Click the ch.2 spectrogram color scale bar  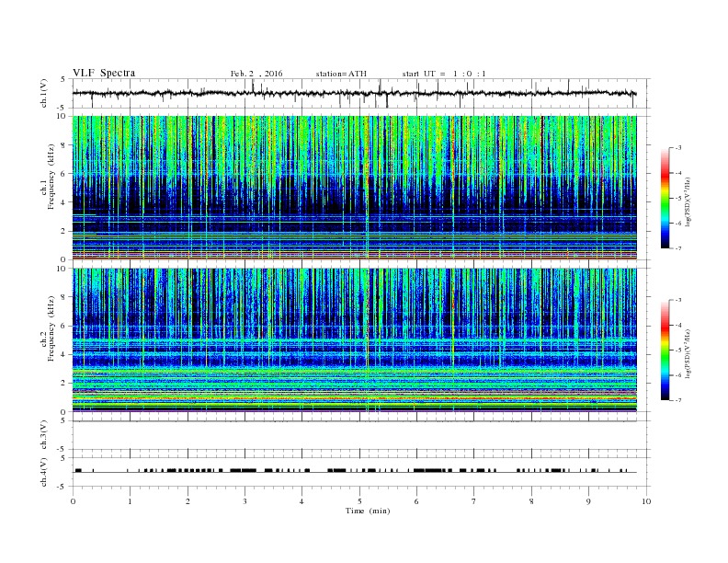click(665, 350)
